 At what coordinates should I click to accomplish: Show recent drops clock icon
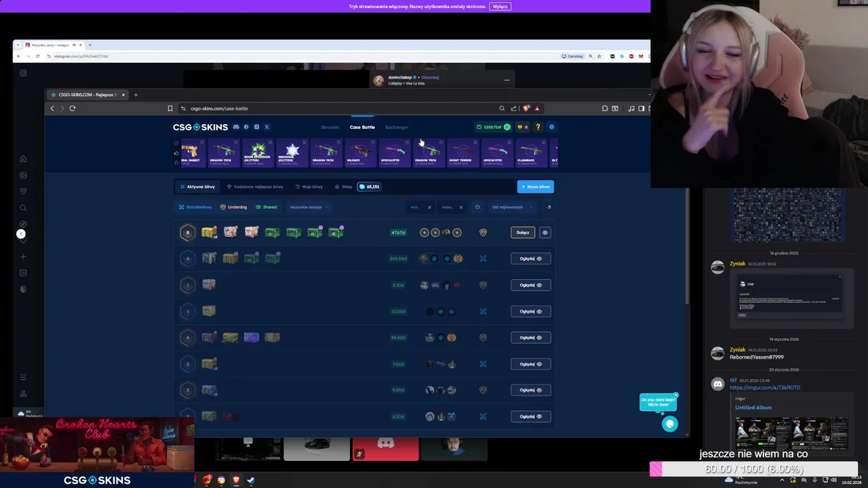[x=176, y=143]
